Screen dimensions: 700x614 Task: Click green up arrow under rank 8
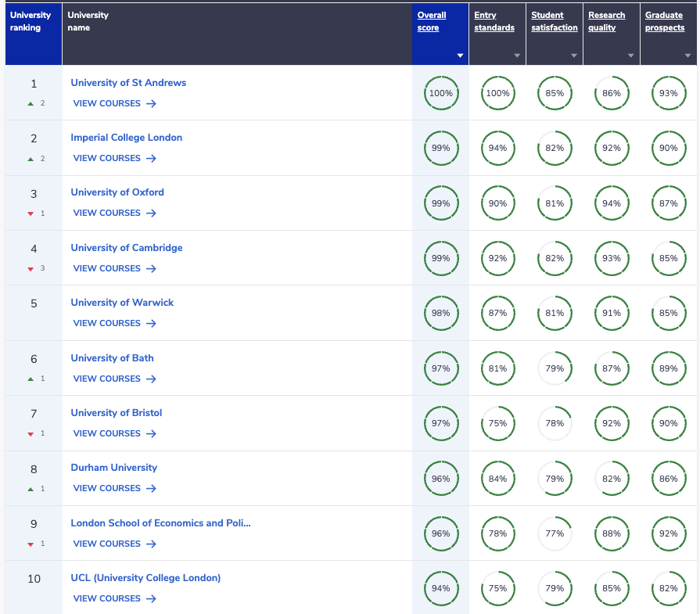pos(31,490)
